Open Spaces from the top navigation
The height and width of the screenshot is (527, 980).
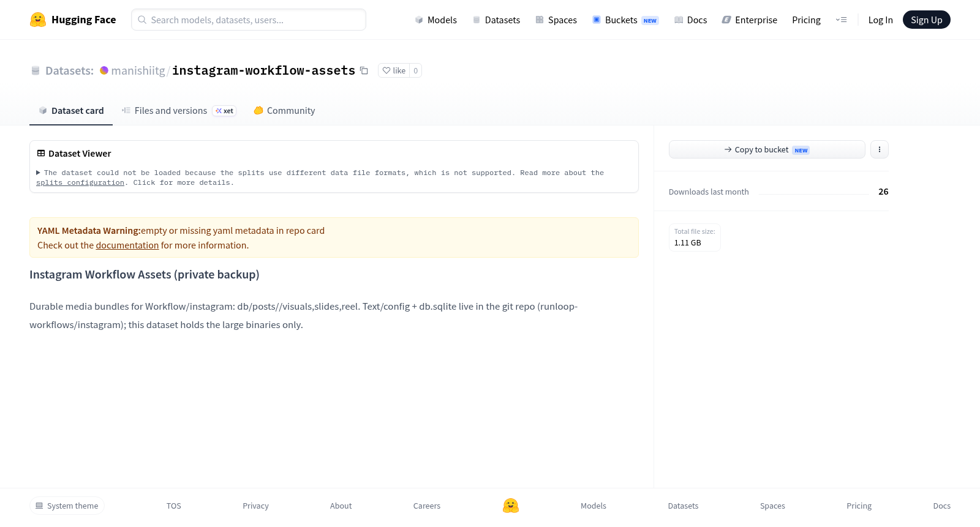[x=556, y=20]
